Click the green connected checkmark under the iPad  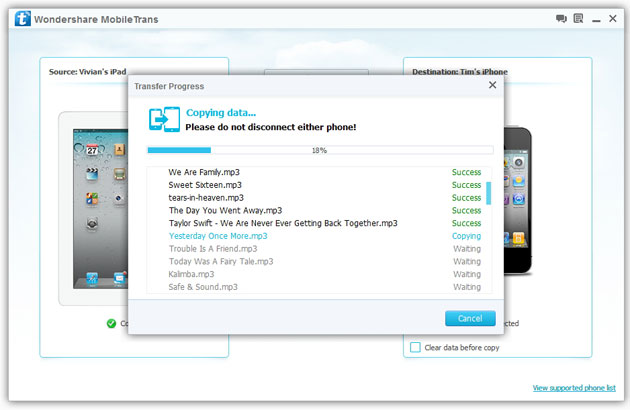111,323
